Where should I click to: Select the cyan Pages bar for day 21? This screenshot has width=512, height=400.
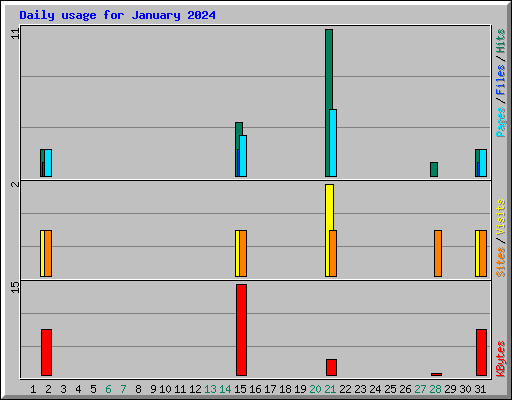333,143
